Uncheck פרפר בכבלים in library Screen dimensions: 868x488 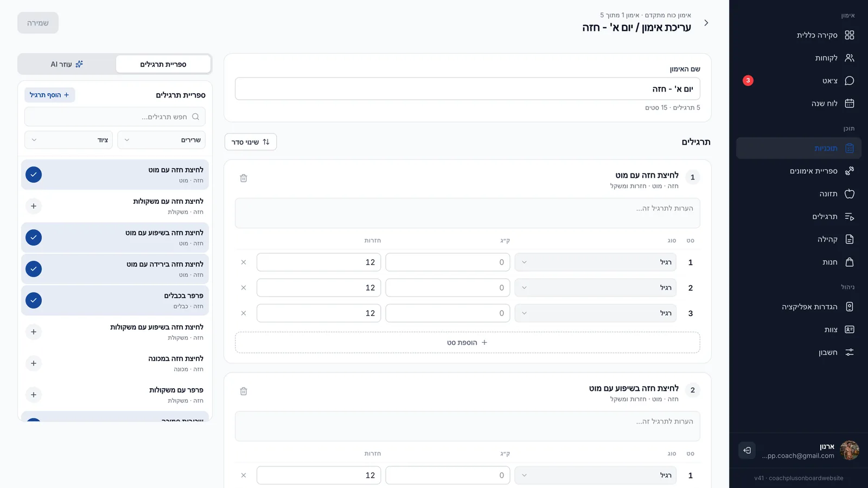pyautogui.click(x=34, y=300)
